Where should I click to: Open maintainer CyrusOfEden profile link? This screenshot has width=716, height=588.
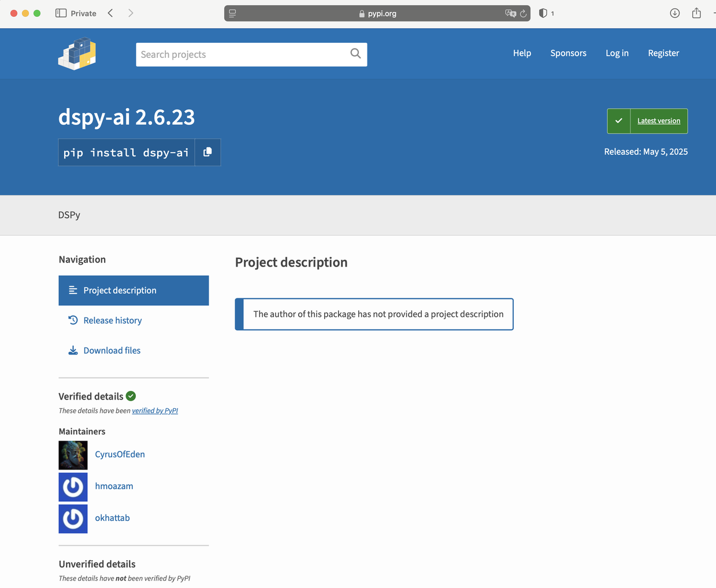pyautogui.click(x=120, y=454)
